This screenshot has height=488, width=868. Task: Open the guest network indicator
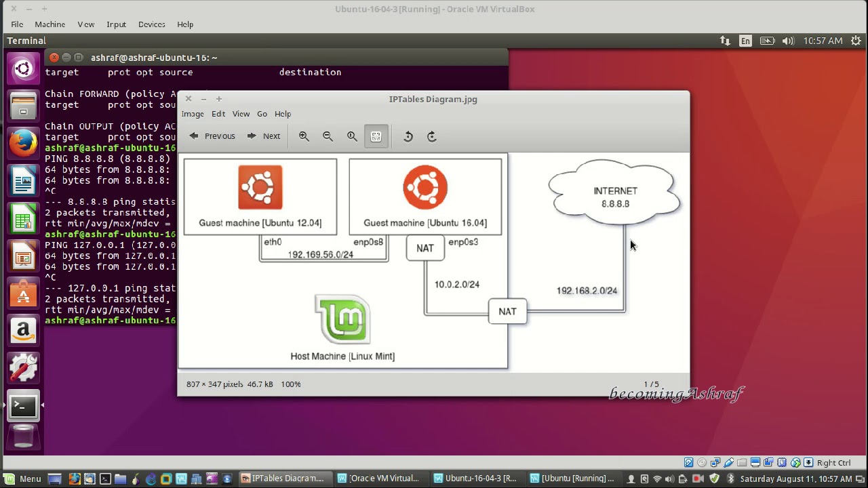pyautogui.click(x=725, y=41)
